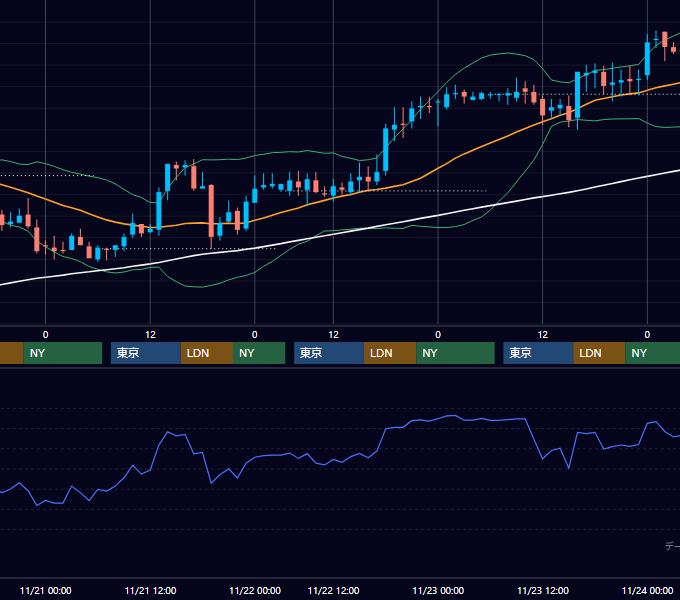Click the 11/21 00:00 date label

[x=46, y=590]
